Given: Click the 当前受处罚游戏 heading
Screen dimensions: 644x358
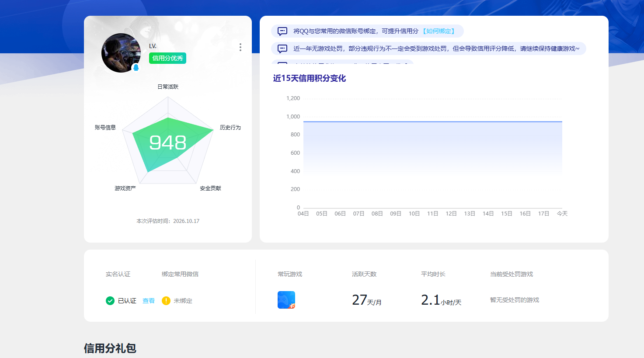Looking at the screenshot, I should click(512, 274).
